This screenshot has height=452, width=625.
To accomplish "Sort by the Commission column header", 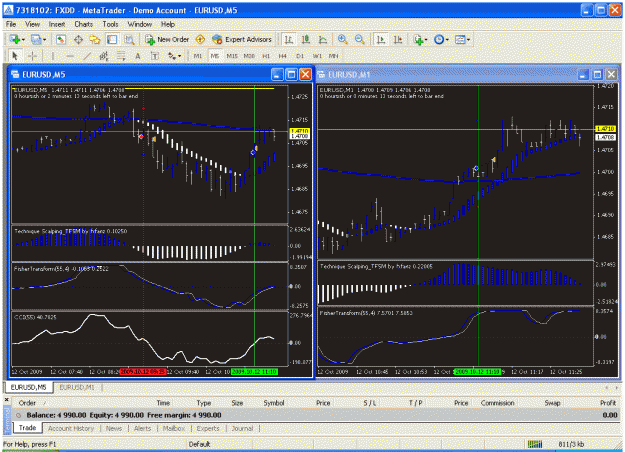I will tap(497, 403).
